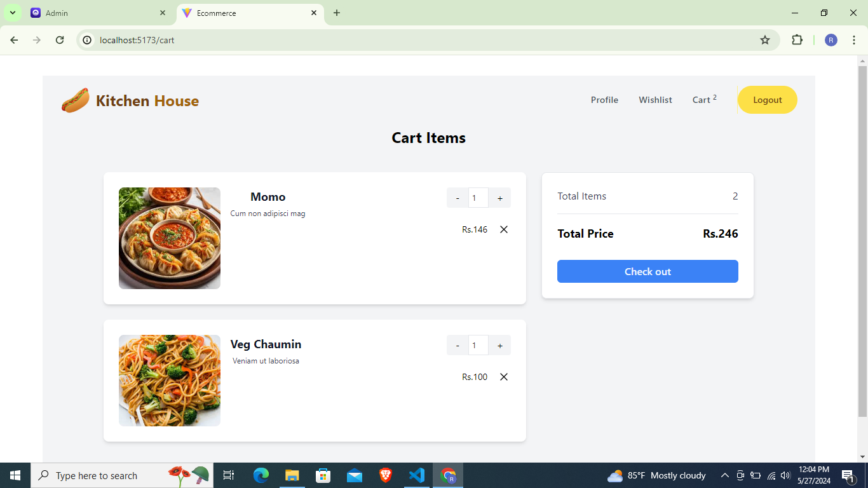Viewport: 868px width, 488px height.
Task: Show hidden system tray icons
Action: (x=724, y=475)
